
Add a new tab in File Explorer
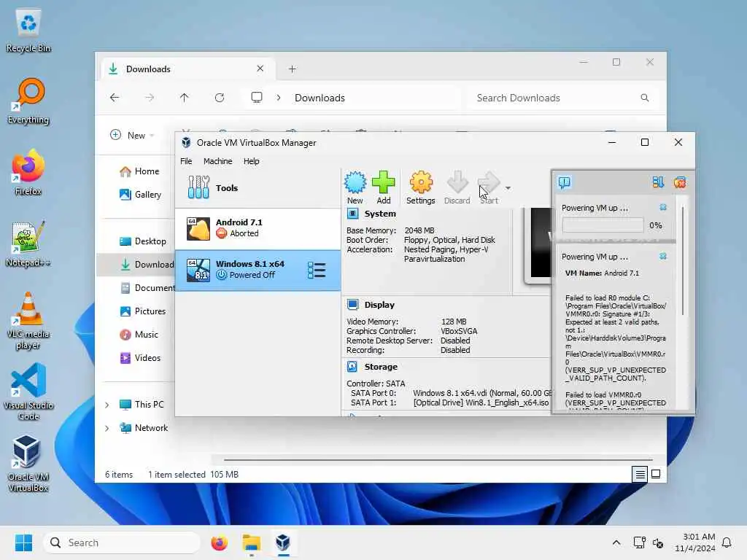tap(292, 69)
